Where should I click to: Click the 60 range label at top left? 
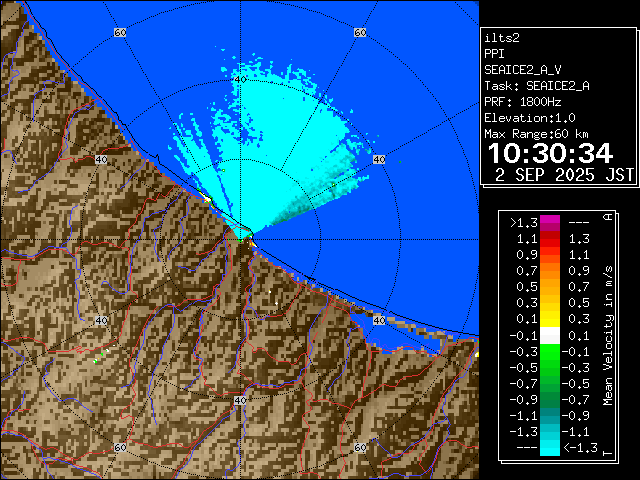tap(120, 33)
